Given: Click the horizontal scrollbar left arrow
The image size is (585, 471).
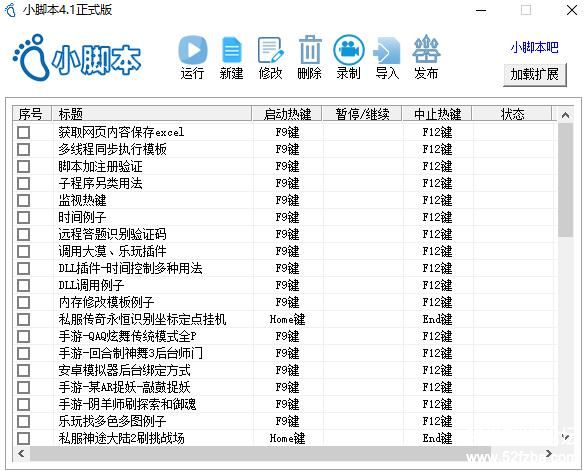Looking at the screenshot, I should pyautogui.click(x=21, y=453).
